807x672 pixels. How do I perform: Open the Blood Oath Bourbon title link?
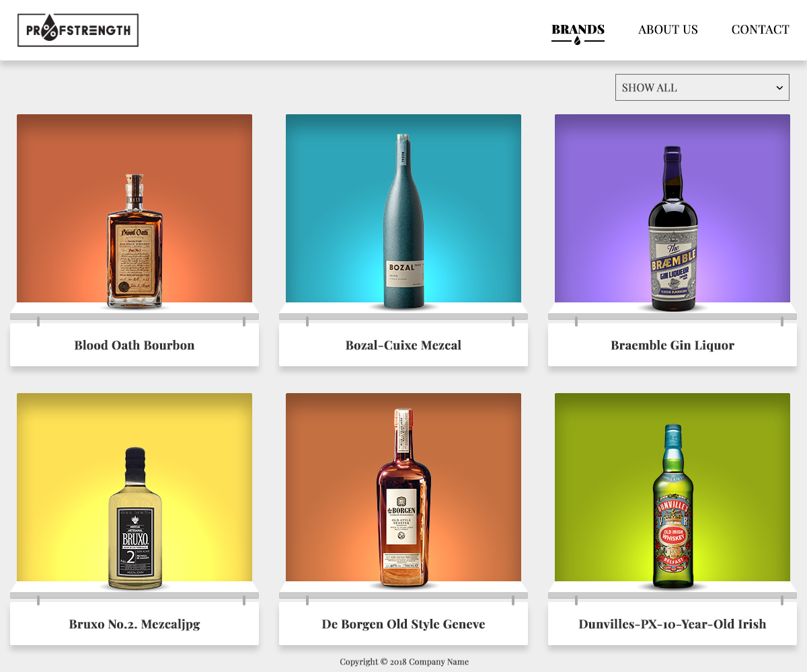134,345
